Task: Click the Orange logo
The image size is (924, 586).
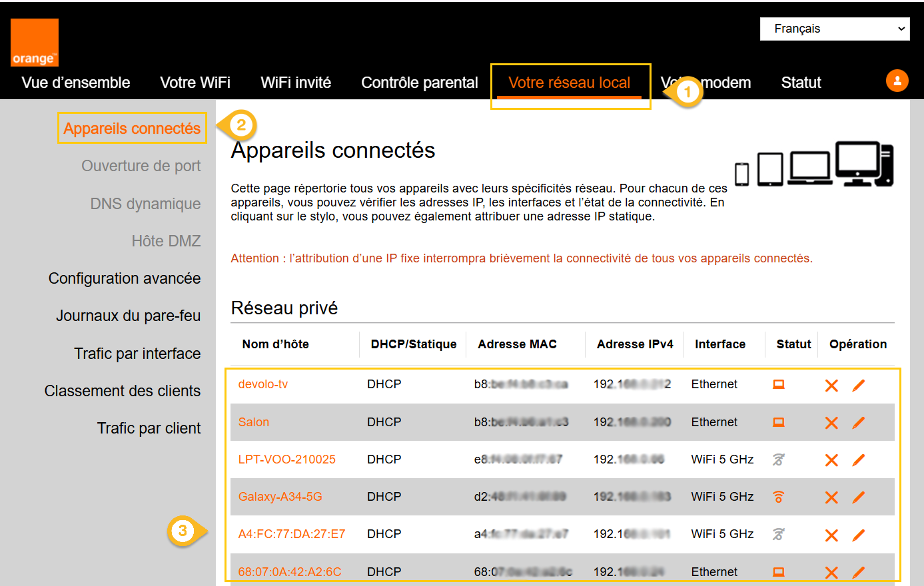Action: (34, 42)
